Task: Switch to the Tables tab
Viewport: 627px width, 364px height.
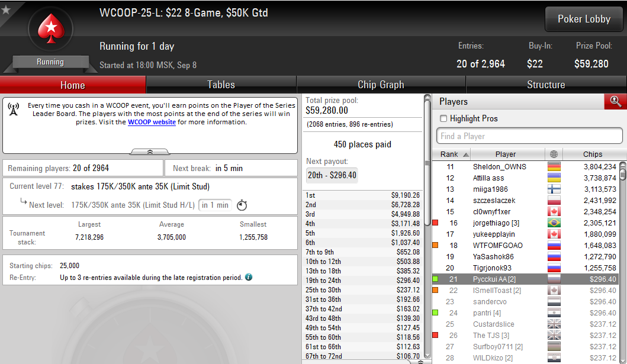Action: 221,85
